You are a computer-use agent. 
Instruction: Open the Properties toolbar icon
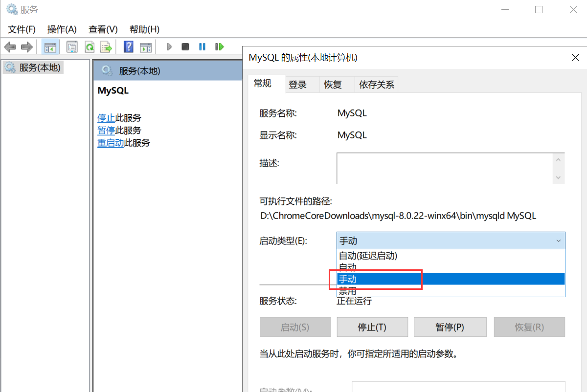[72, 47]
